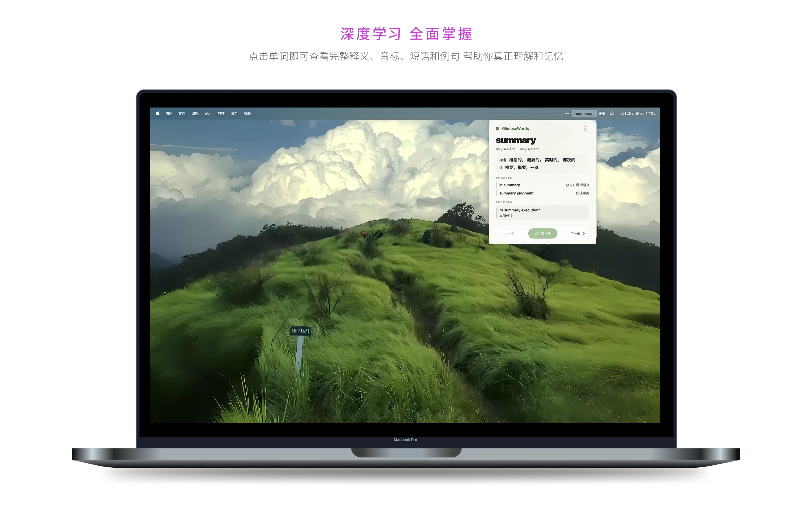Image resolution: width=812 pixels, height=508 pixels.
Task: Go to previous word with 上一条
Action: (x=507, y=233)
